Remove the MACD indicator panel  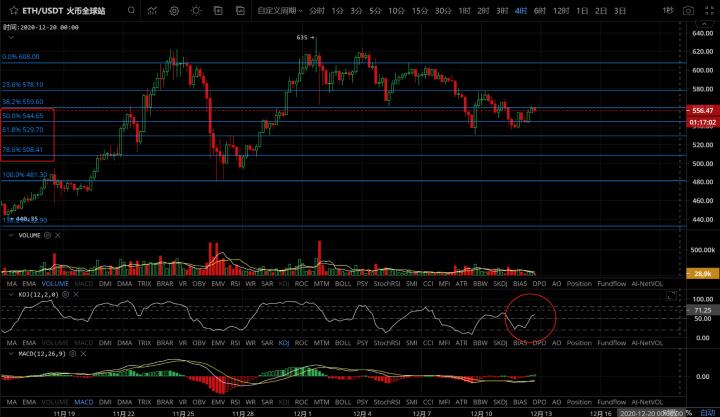pyautogui.click(x=83, y=354)
